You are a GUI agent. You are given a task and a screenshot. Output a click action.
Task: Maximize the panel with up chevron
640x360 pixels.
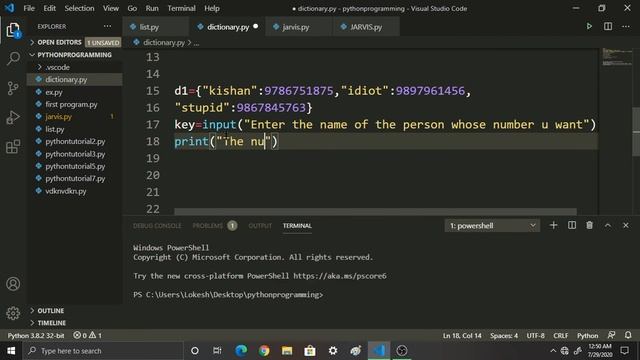(608, 225)
